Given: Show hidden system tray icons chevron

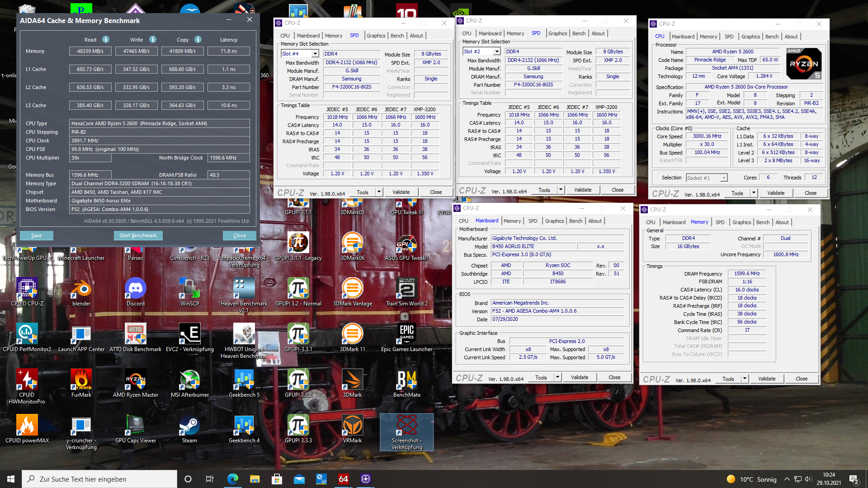Looking at the screenshot, I should (787, 479).
